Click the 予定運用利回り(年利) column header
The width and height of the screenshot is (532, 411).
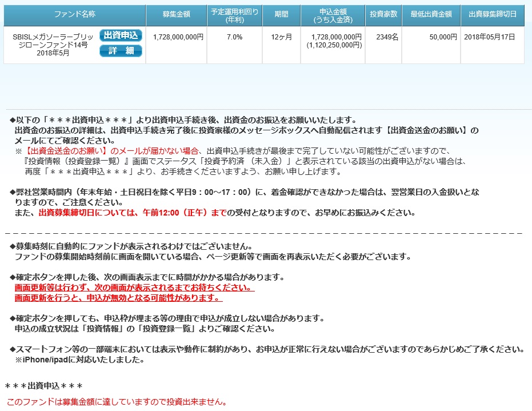tap(234, 15)
